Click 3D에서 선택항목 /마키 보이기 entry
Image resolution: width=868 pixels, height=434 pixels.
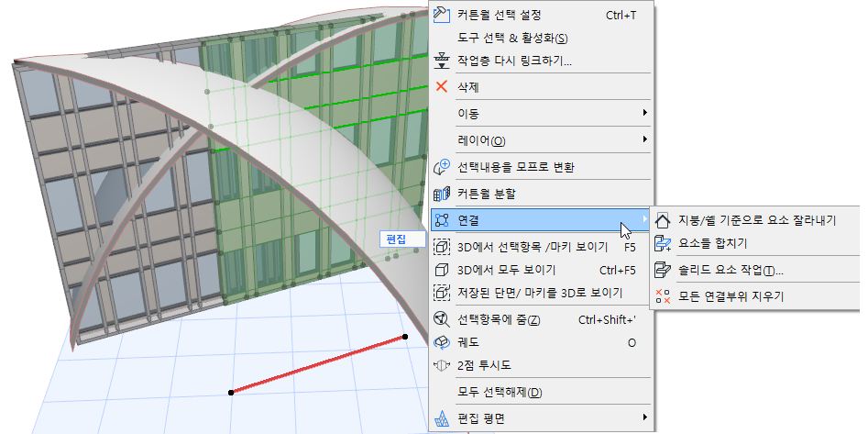coord(541,247)
